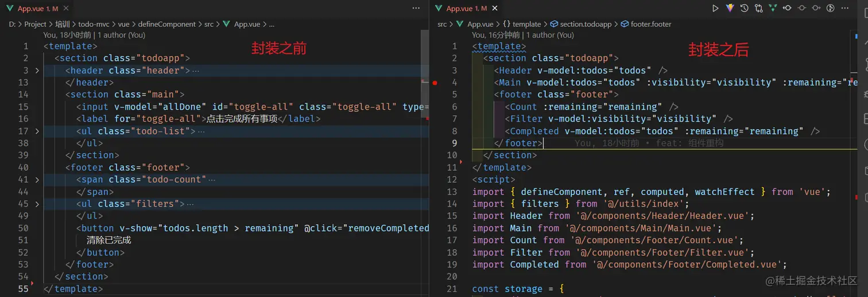Viewport: 868px width, 297px height.
Task: Click line number 21 in right editor
Action: 452,289
